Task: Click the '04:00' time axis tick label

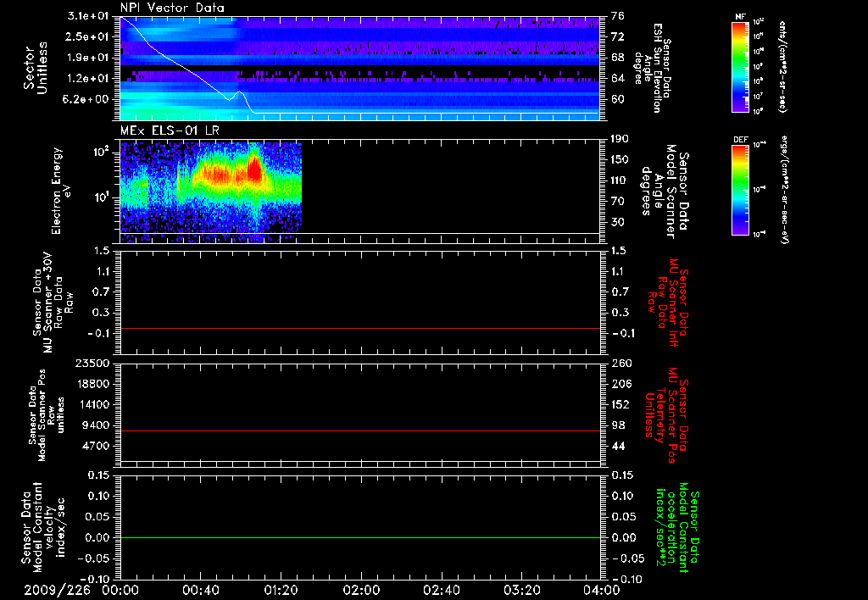Action: 602,590
